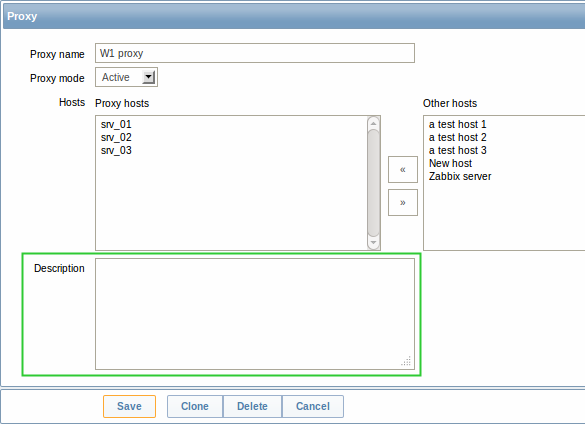585x424 pixels.
Task: Click the Description textarea resize grip
Action: 406,361
